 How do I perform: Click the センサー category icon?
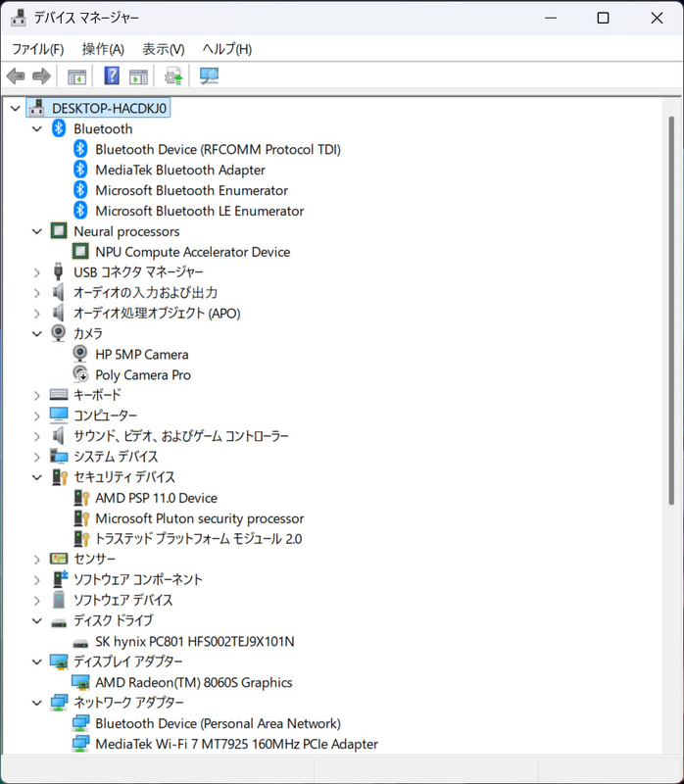59,559
